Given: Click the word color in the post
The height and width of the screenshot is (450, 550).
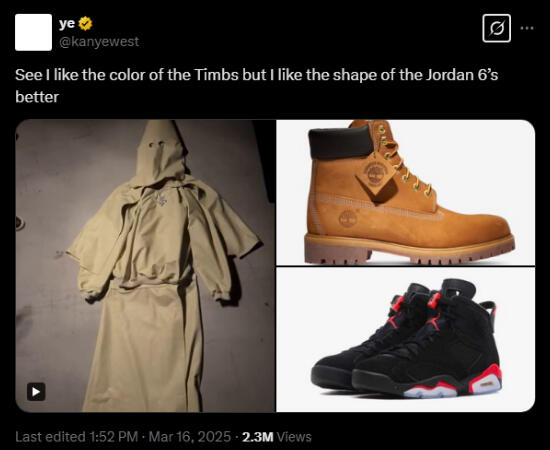Looking at the screenshot, I should point(127,75).
